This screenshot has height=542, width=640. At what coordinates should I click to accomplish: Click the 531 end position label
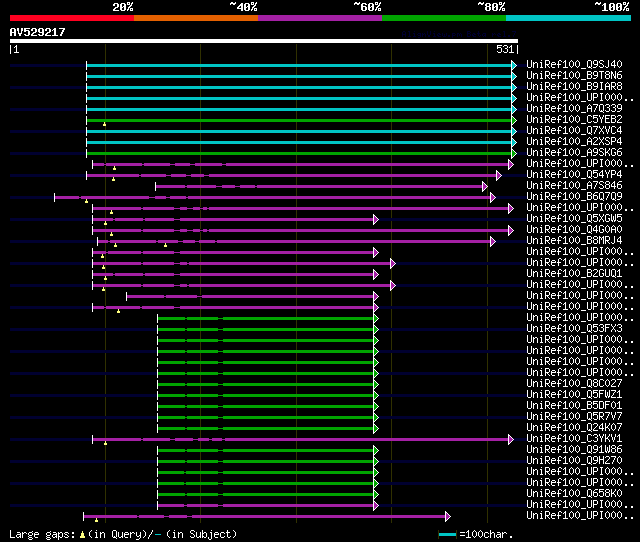[505, 49]
